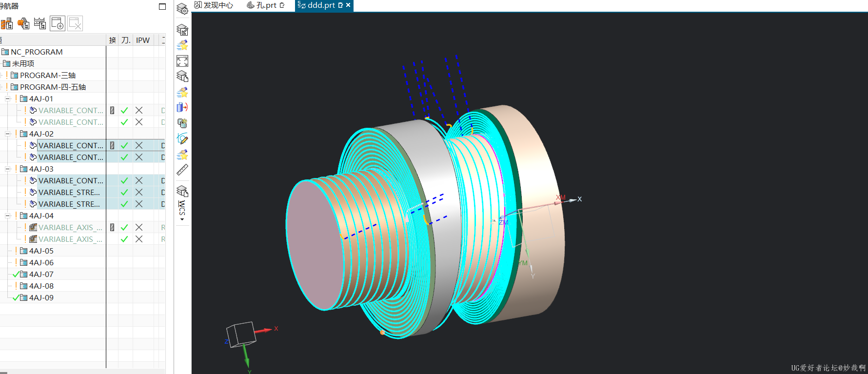This screenshot has height=374, width=868.
Task: Select the 4AJ-06 group
Action: click(41, 262)
